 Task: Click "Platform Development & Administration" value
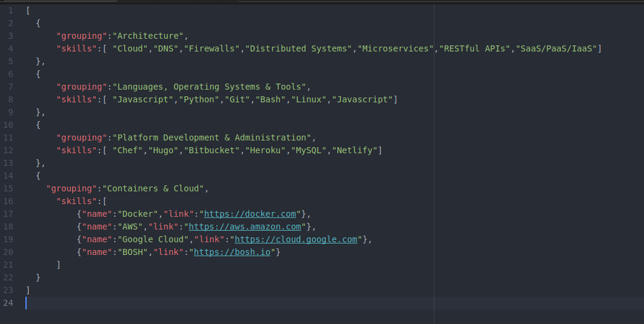211,138
